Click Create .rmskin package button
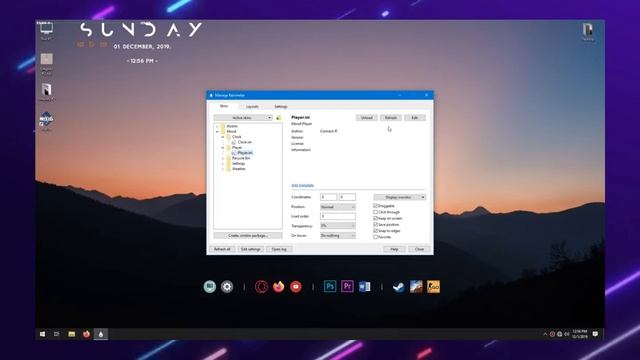This screenshot has height=360, width=640. click(248, 236)
